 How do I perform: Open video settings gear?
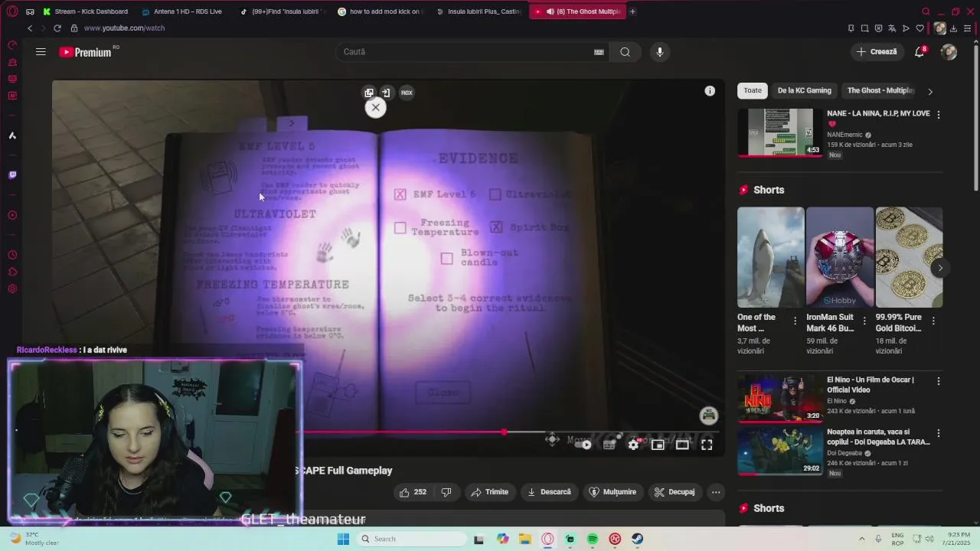point(633,445)
